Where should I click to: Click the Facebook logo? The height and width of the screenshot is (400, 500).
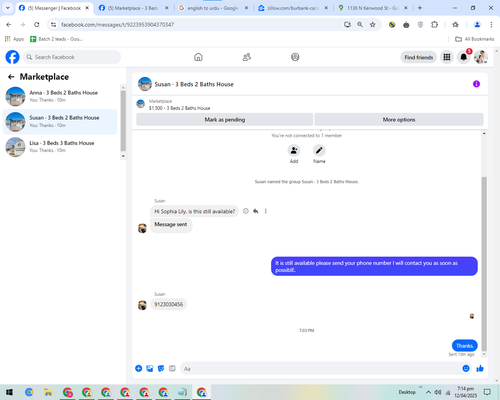pyautogui.click(x=12, y=57)
